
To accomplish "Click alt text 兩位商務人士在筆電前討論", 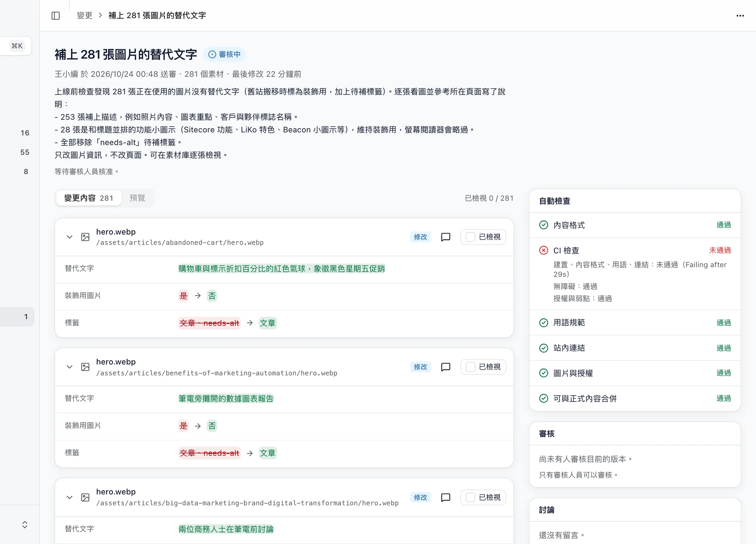I will coord(226,529).
